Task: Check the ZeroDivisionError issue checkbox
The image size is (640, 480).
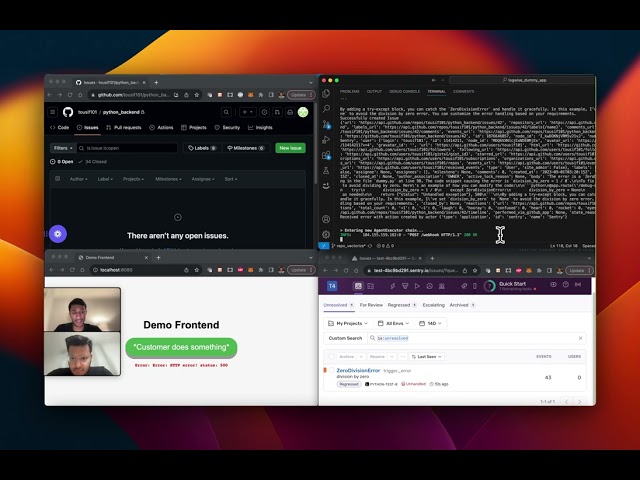Action: [x=331, y=370]
